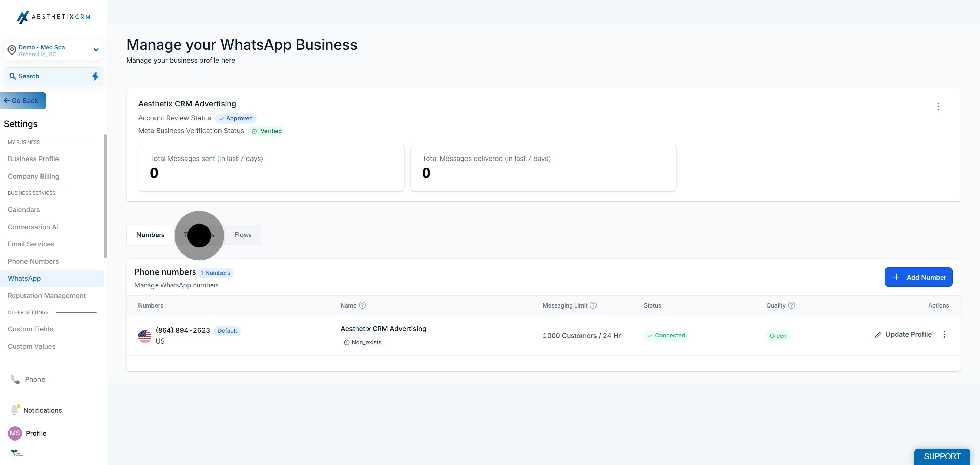Switch to the Flows tab
The height and width of the screenshot is (465, 980).
click(243, 235)
